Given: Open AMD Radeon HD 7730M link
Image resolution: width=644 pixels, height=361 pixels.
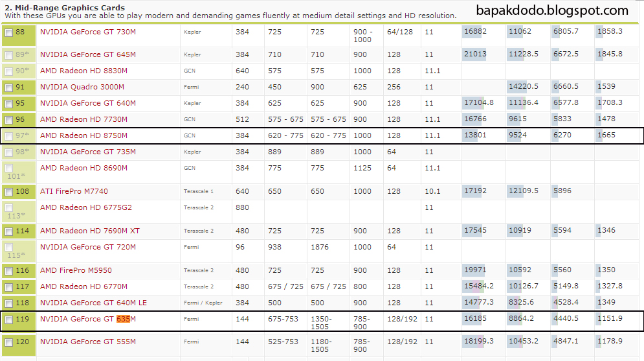Looking at the screenshot, I should pos(83,119).
